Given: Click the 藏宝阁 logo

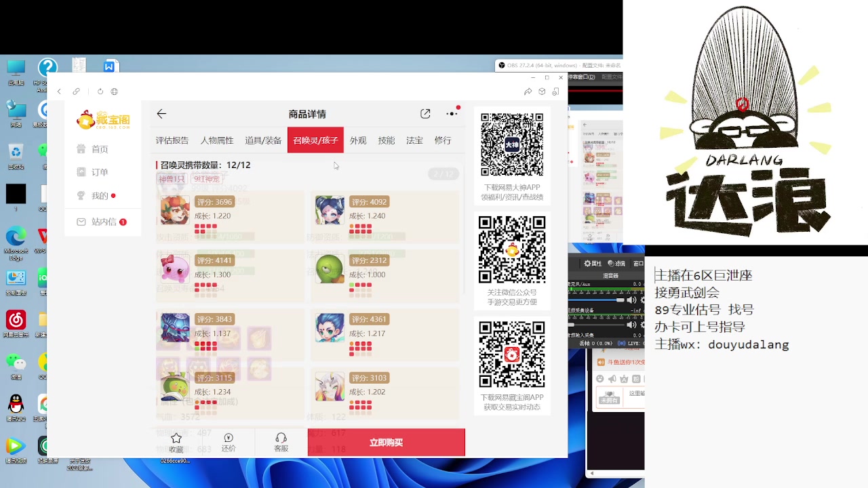Looking at the screenshot, I should [x=103, y=119].
